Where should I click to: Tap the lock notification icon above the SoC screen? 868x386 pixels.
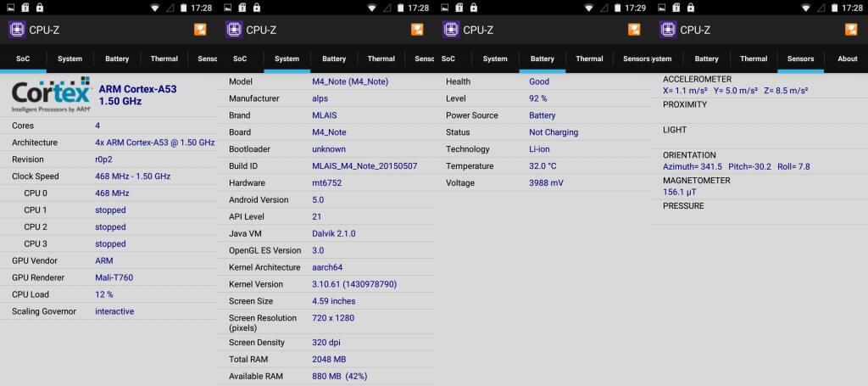click(39, 8)
